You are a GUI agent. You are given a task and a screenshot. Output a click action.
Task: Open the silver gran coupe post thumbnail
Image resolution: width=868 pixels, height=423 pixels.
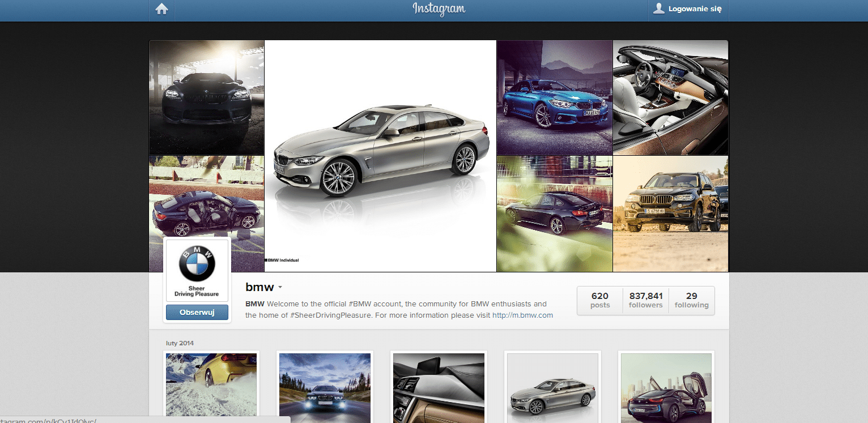point(553,388)
